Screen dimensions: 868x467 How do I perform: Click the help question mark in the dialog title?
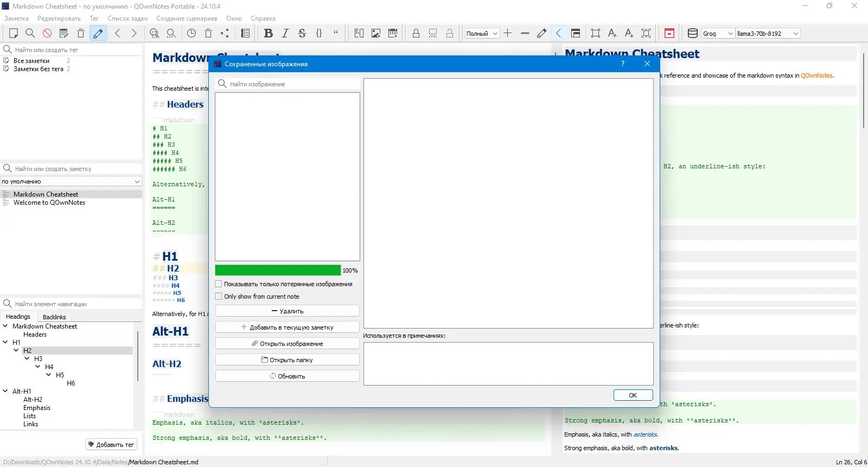623,64
